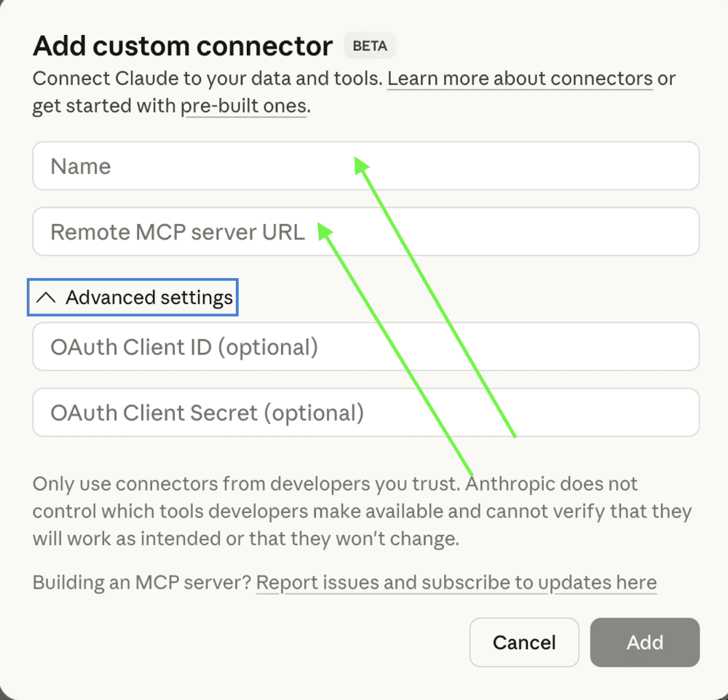Click the upward arrow beside Advanced settings
Screen dimensions: 728x700
pyautogui.click(x=47, y=297)
